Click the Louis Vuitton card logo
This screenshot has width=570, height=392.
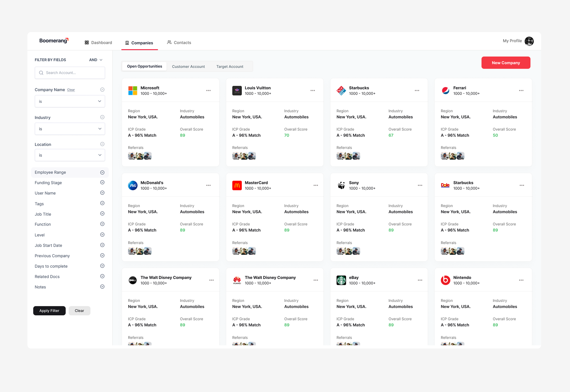pyautogui.click(x=237, y=91)
